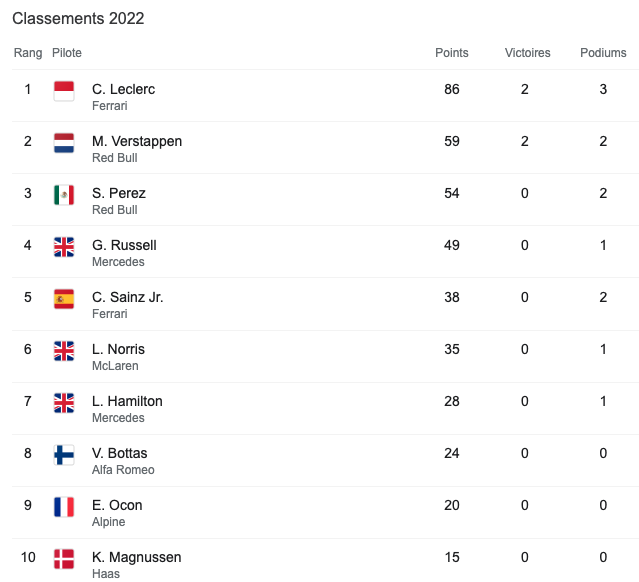The height and width of the screenshot is (582, 639).
Task: Click the Spain flag beside C. Sainz Jr.
Action: [x=64, y=299]
